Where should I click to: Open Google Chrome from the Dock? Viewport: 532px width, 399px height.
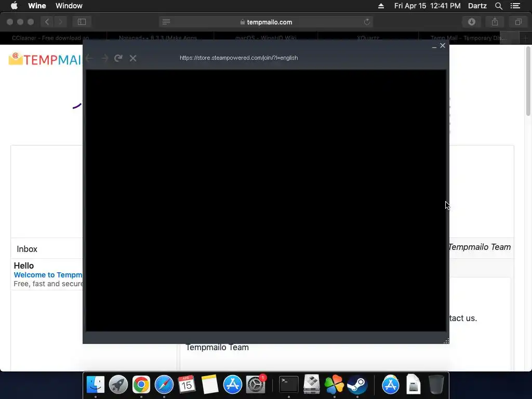click(141, 384)
